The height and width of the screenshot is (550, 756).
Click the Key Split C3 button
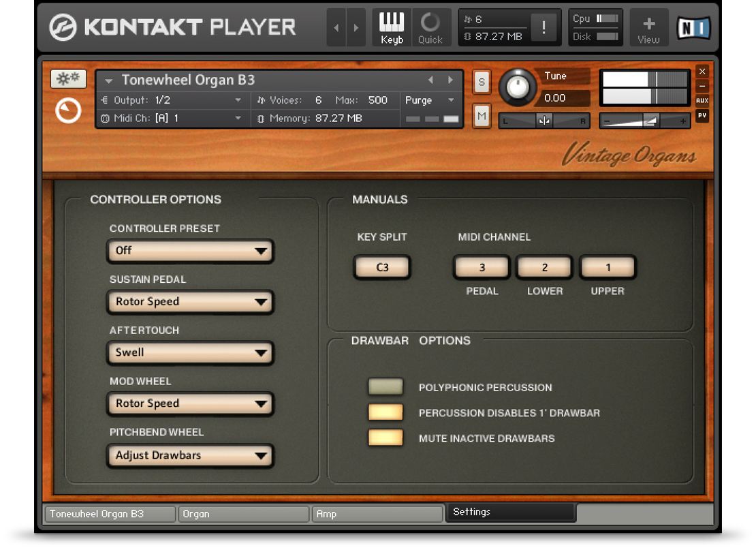click(x=382, y=267)
